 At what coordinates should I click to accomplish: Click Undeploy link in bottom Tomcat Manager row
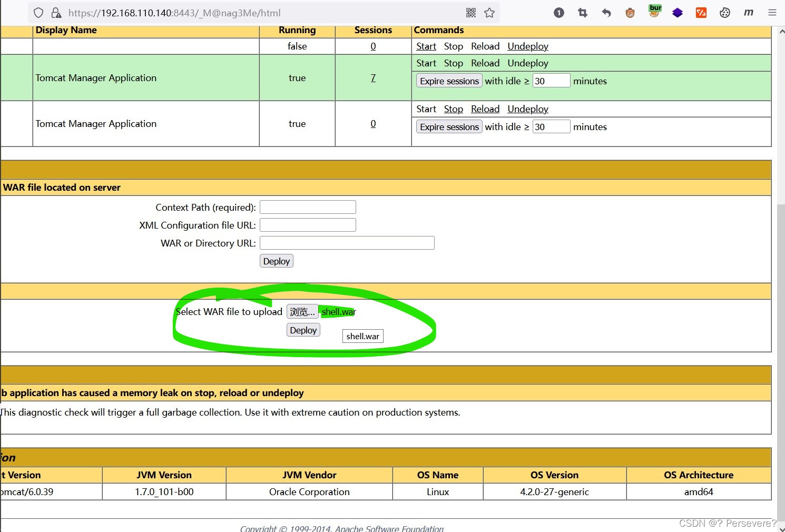528,109
